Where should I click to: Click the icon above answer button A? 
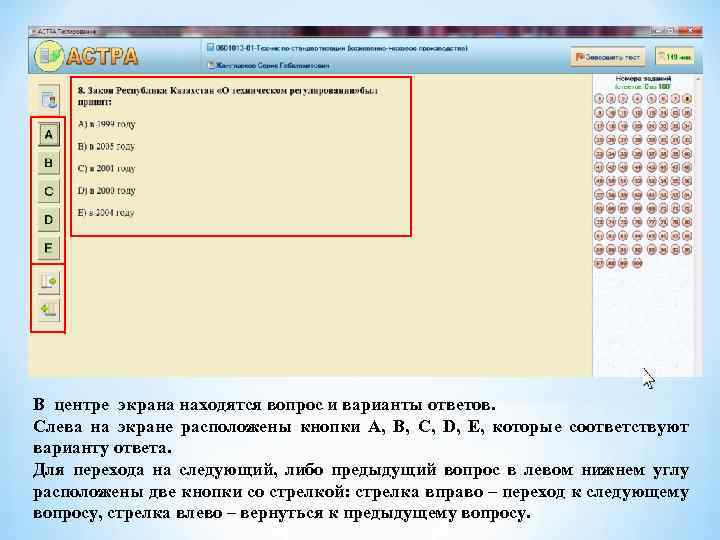pos(48,99)
